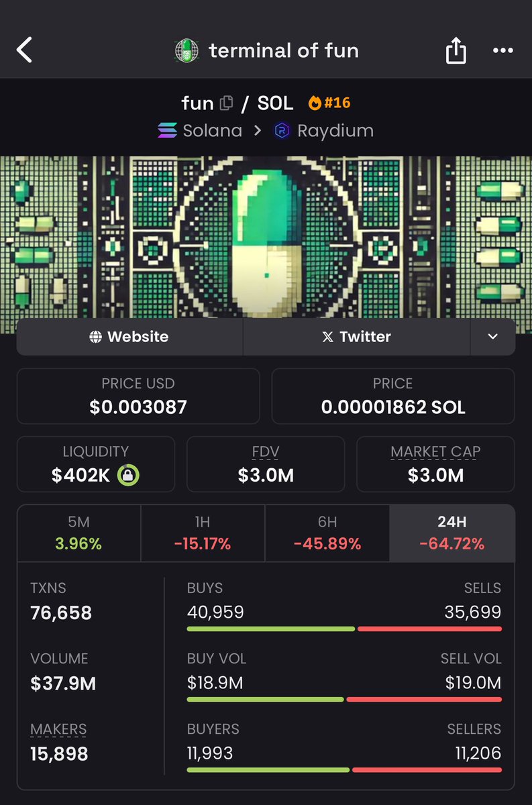Select the 5M timeframe tab

[x=78, y=533]
